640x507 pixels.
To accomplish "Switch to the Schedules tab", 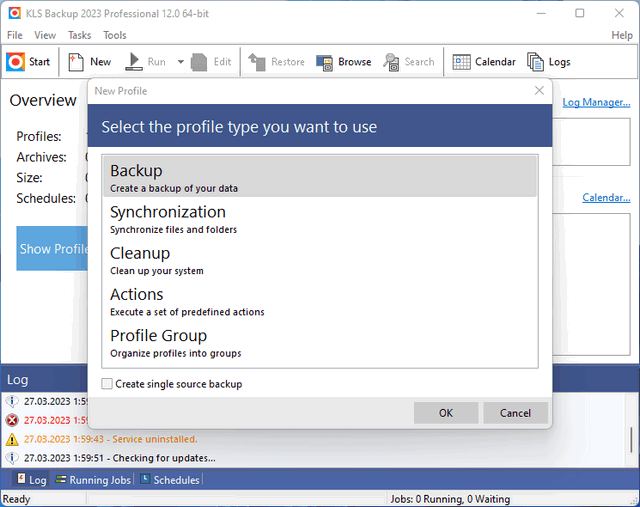I will (169, 480).
